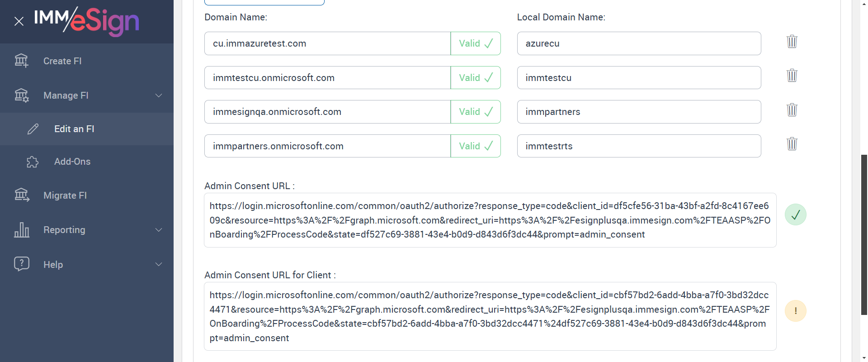The image size is (868, 362).
Task: Click the Valid badge for cu.immazuretest.com
Action: (475, 43)
